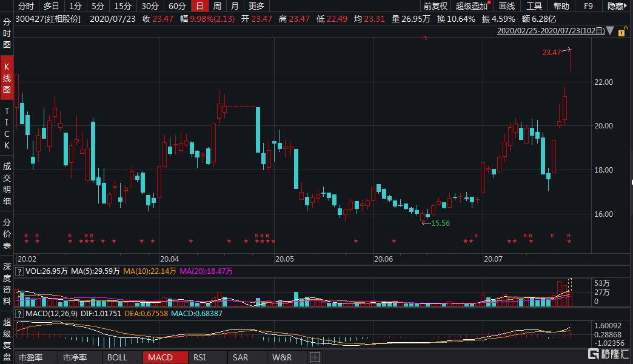Click the 15.56 lowest price marker
The image size is (633, 364).
440,223
